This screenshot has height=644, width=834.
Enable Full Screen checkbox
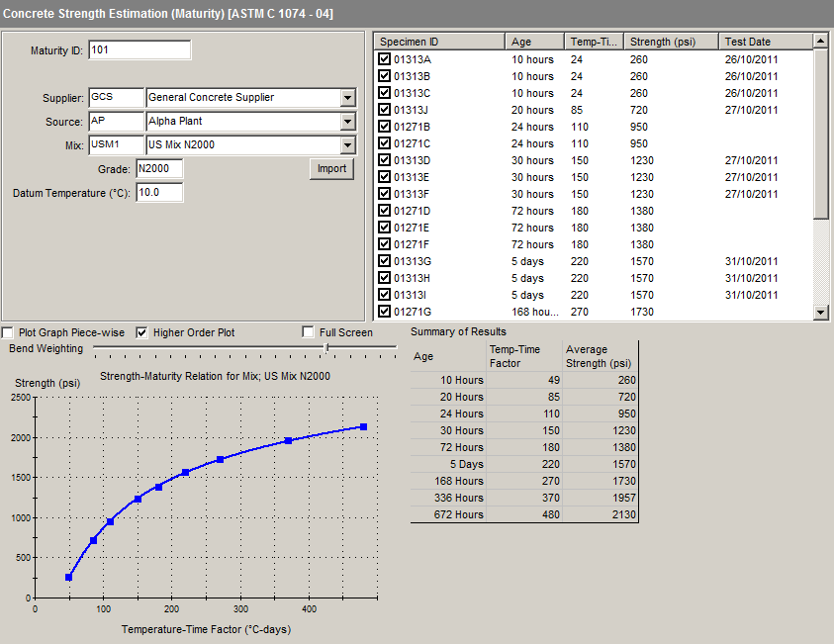click(x=309, y=332)
